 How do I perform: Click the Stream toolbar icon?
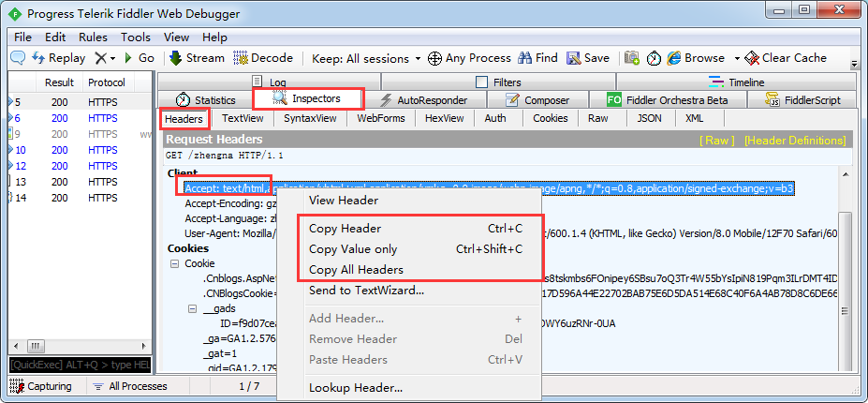pos(175,58)
